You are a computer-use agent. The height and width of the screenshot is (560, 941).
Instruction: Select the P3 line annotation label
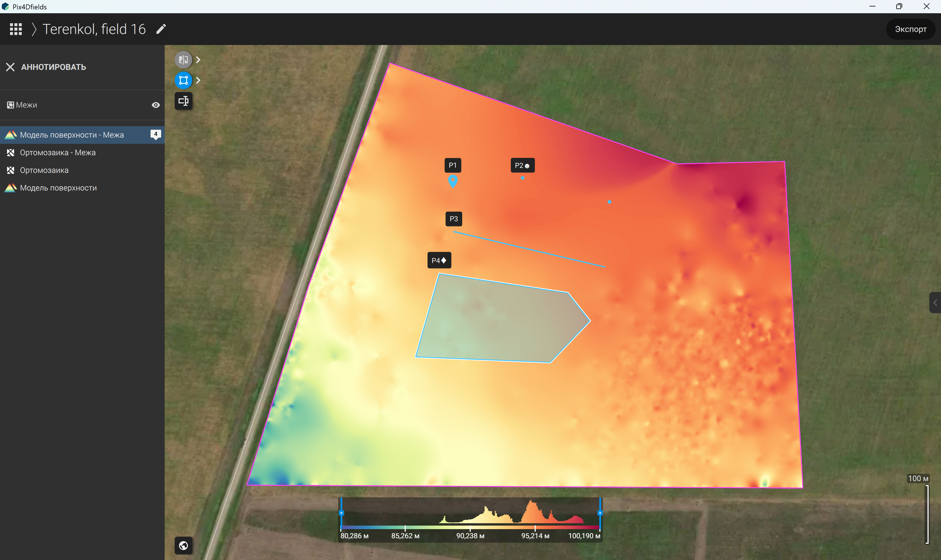click(x=454, y=219)
